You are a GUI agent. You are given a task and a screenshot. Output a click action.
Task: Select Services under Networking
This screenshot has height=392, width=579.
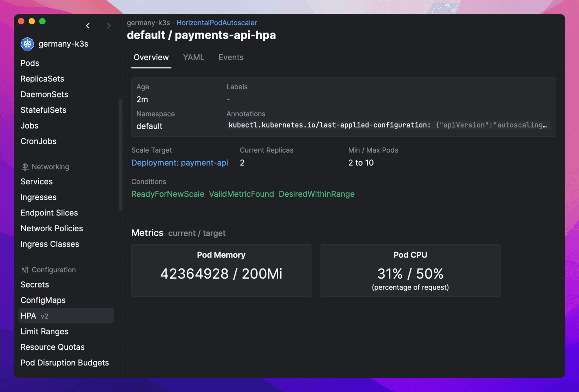coord(36,181)
